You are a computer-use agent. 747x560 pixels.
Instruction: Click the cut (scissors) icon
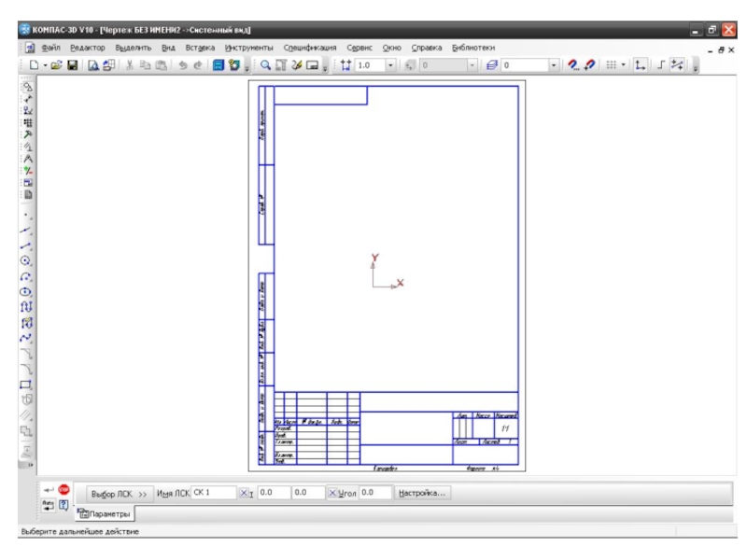click(129, 65)
